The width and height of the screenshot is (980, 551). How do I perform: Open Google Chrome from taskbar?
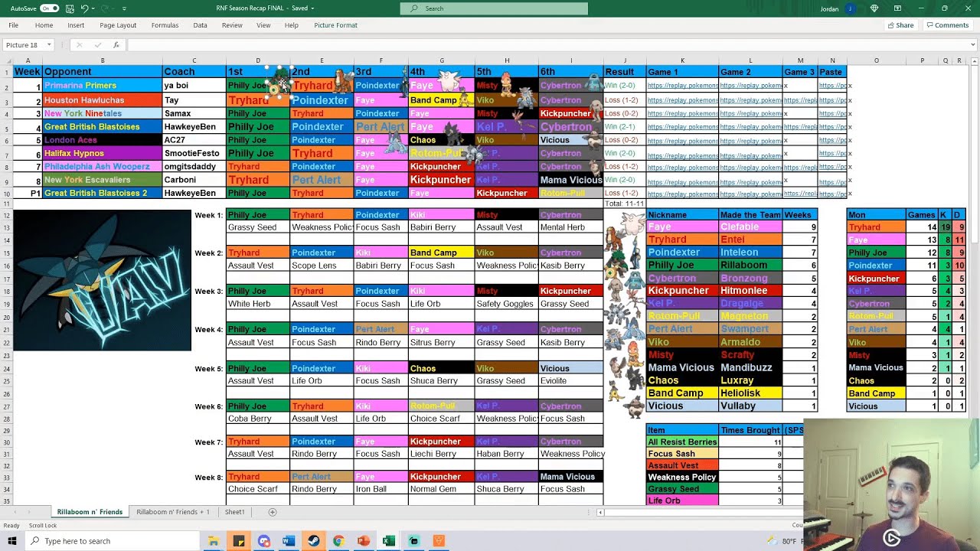click(x=338, y=541)
